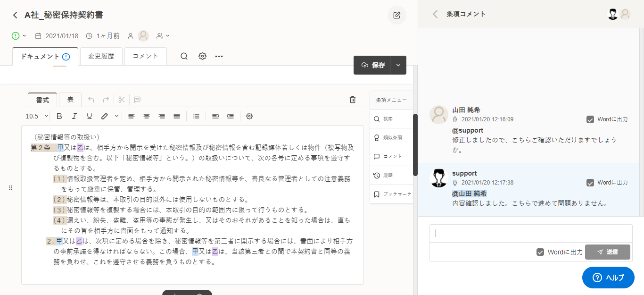644x295 pixels.
Task: Apply italic formatting
Action: pos(74,116)
